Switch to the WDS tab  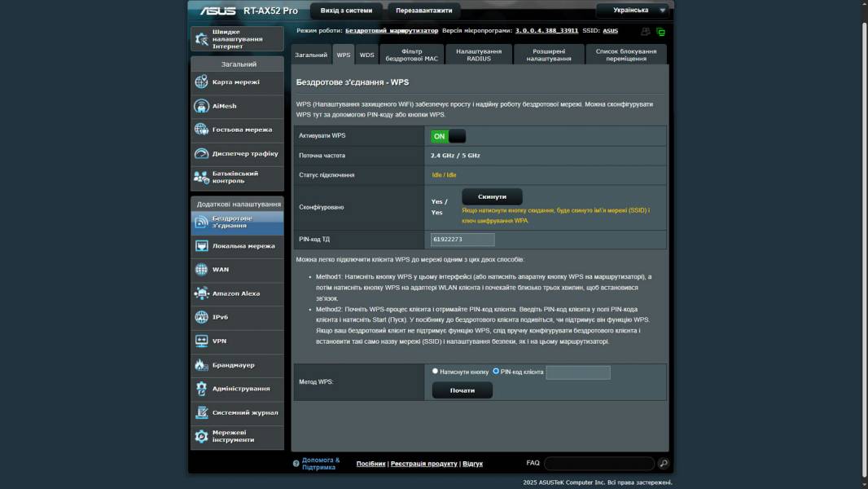pos(367,55)
